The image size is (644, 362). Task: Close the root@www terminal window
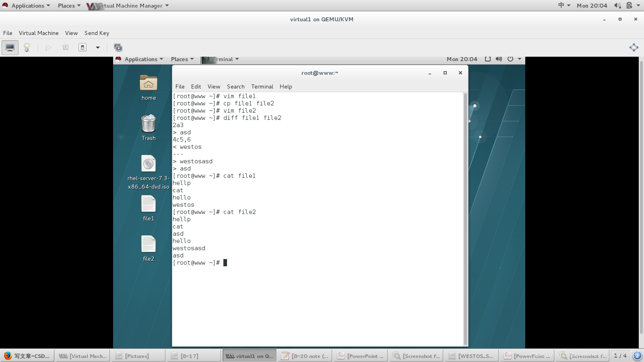pyautogui.click(x=460, y=73)
